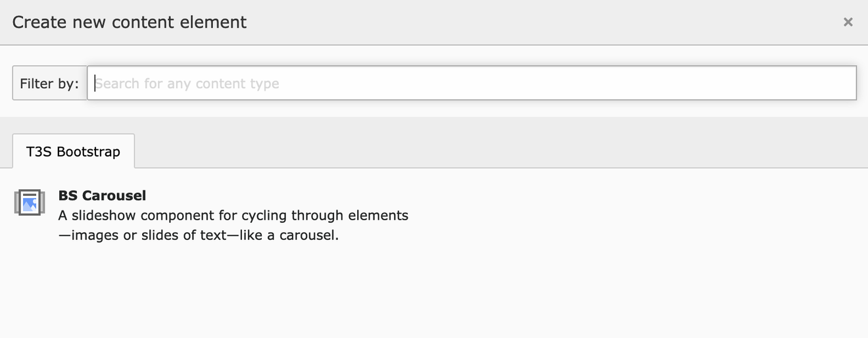The height and width of the screenshot is (338, 868).
Task: Click the 'Filter by:' label
Action: 49,84
